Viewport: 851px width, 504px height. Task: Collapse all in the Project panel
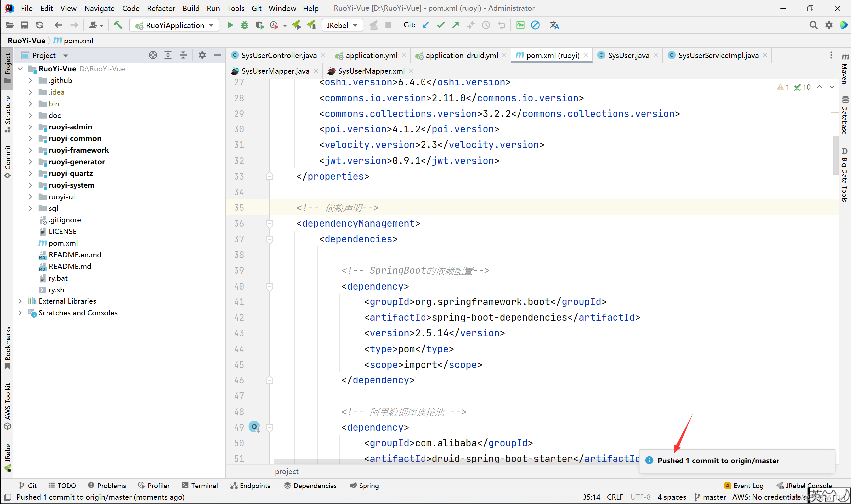183,55
